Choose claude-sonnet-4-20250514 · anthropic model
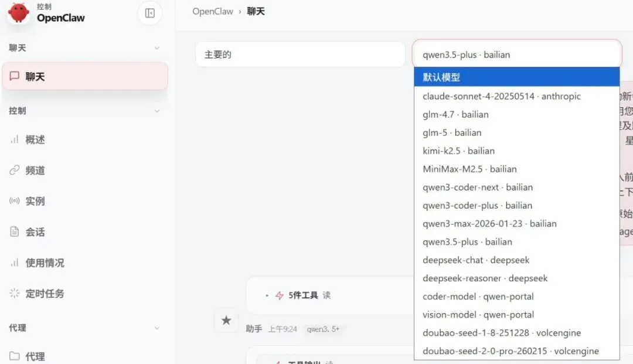Viewport: 633px width, 364px height. pos(517,96)
